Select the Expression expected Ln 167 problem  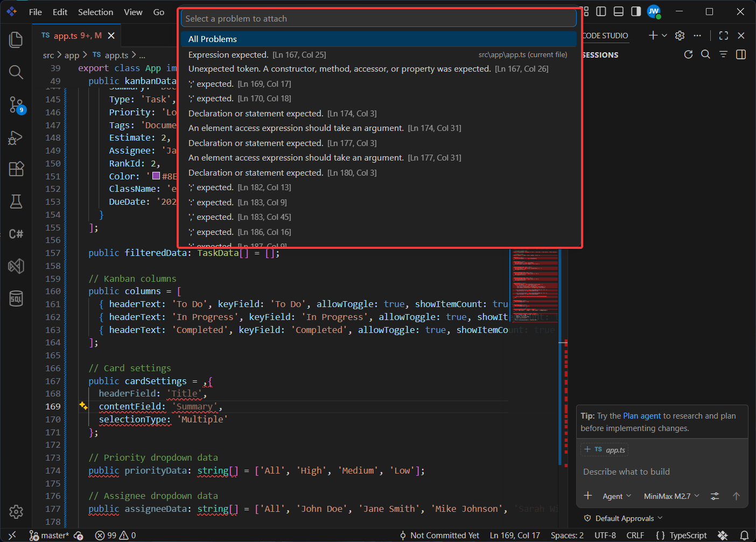point(379,54)
